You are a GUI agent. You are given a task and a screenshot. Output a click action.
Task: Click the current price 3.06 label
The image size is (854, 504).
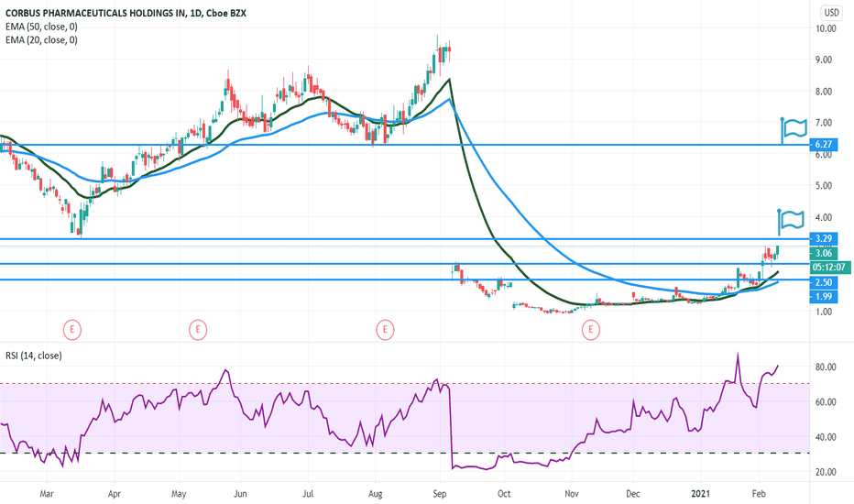tap(824, 253)
